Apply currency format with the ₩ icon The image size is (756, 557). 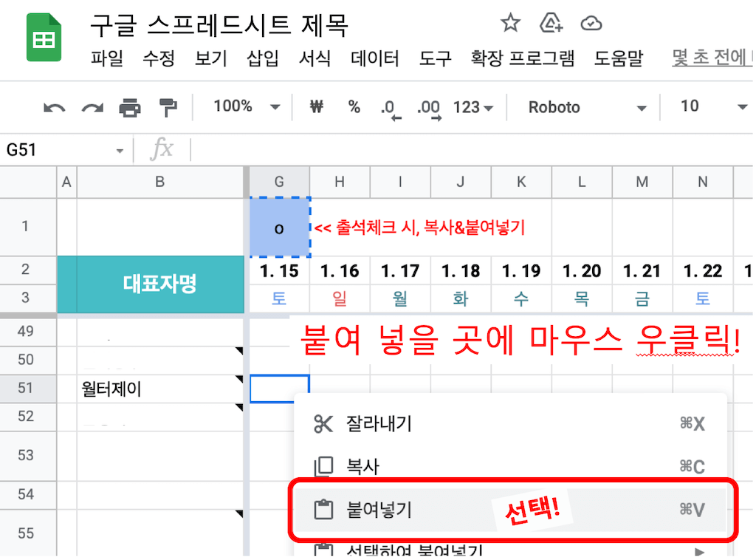point(316,106)
